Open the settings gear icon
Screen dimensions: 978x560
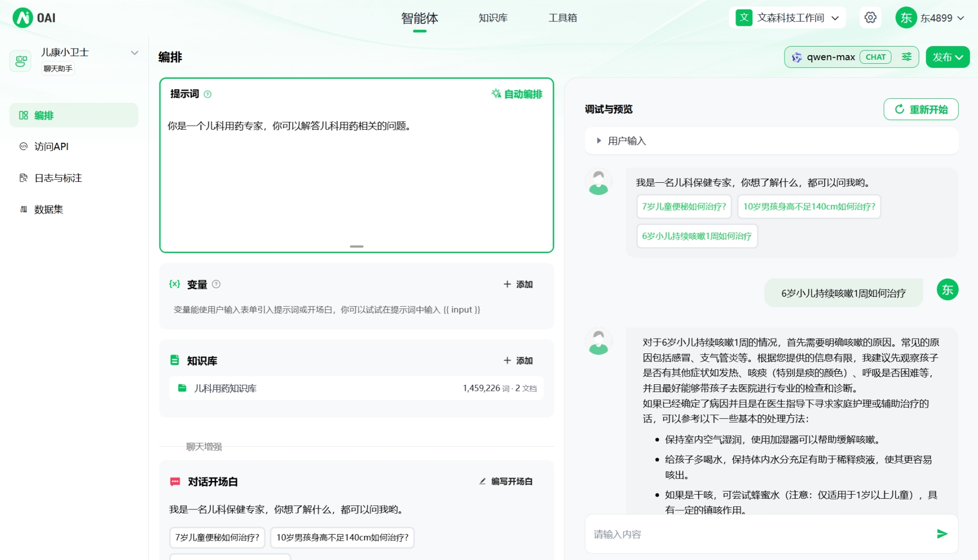[870, 17]
